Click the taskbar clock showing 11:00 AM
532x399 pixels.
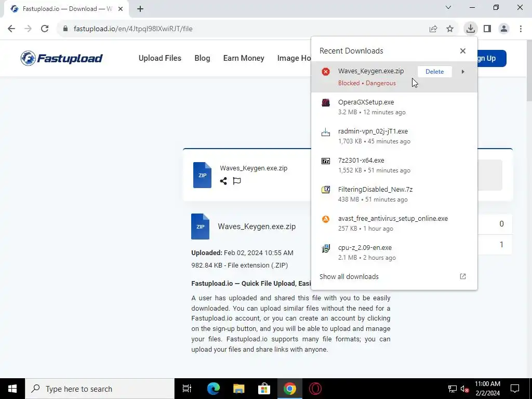[x=487, y=389]
